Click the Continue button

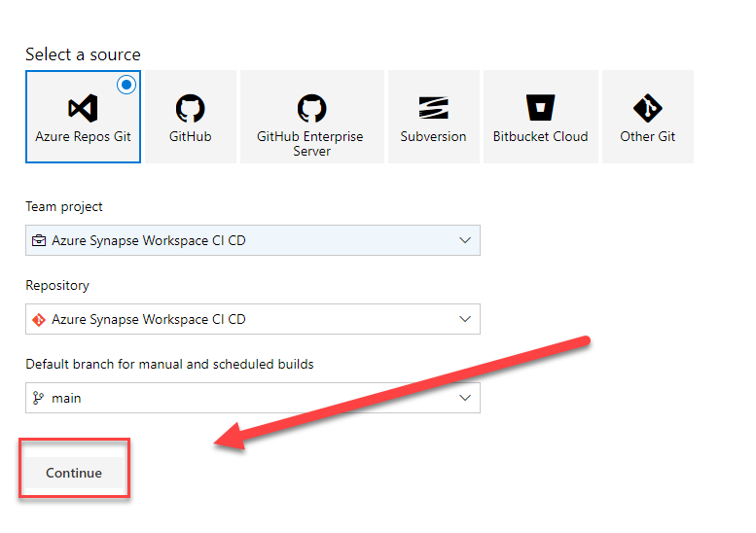[74, 473]
